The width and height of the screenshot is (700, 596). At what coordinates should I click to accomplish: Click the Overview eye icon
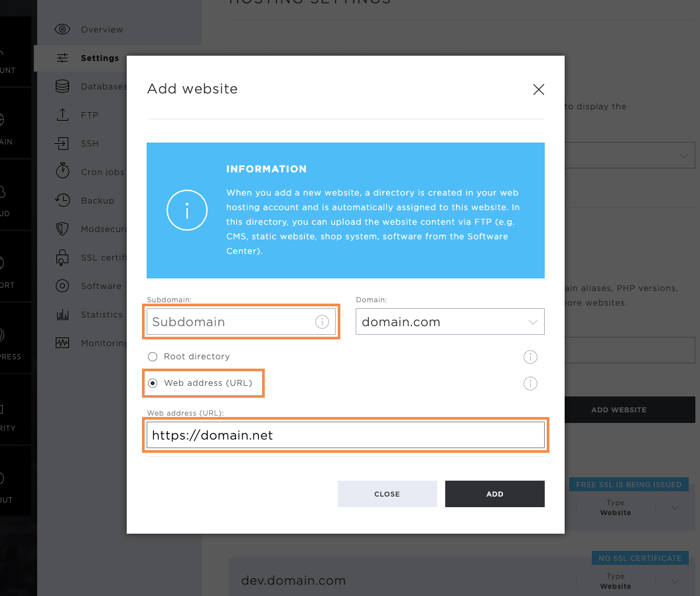click(x=62, y=29)
